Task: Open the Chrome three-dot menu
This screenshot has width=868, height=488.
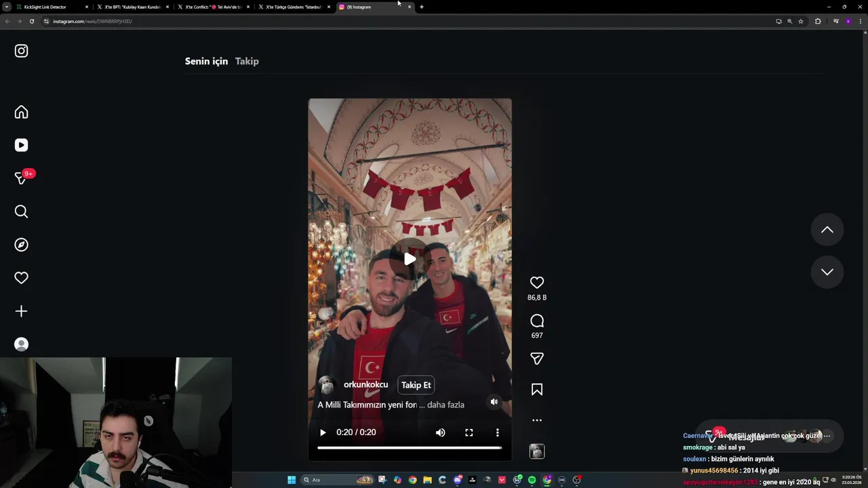Action: 861,21
